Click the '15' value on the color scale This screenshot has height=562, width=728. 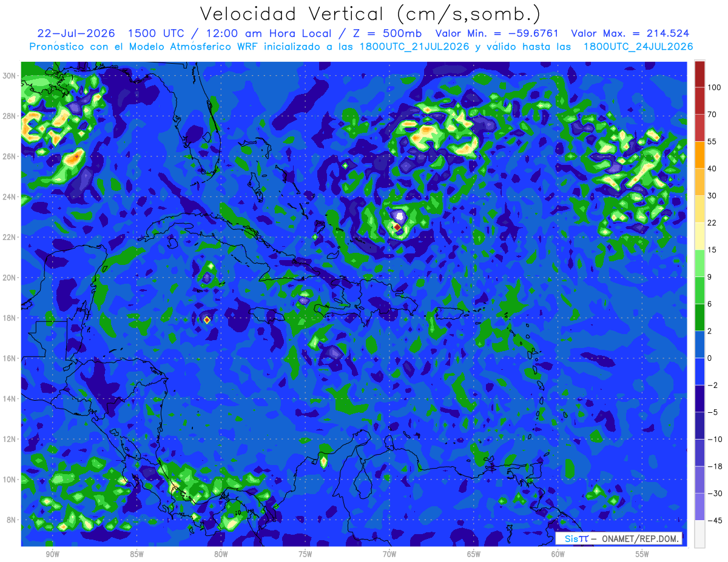[x=712, y=250]
